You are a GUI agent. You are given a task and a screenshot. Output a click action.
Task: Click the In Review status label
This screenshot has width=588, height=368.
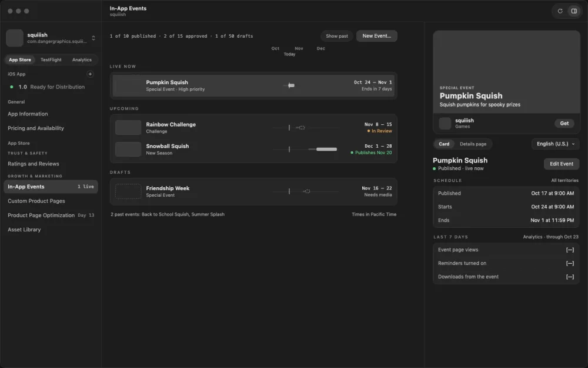pos(379,131)
